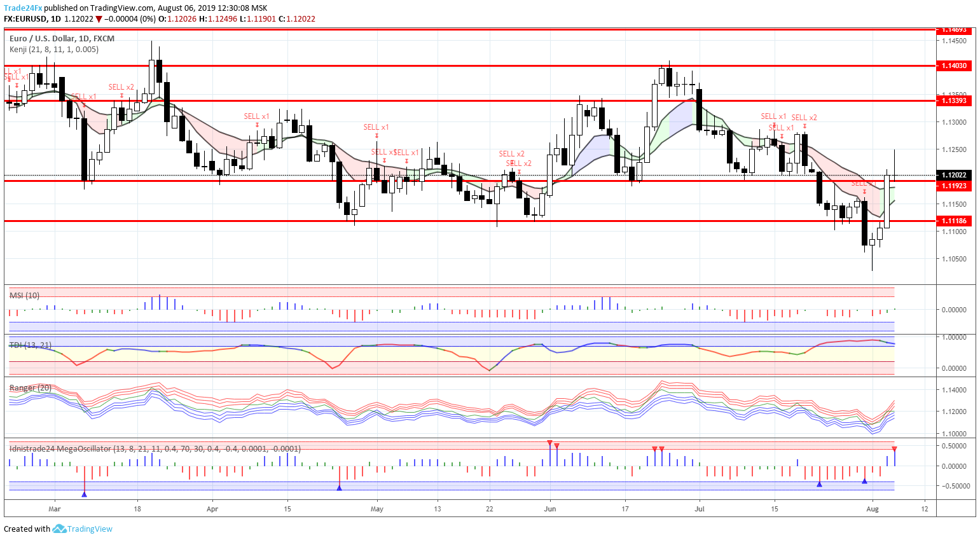This screenshot has width=980, height=540.
Task: Click the '22' date on the time axis
Action: 490,509
